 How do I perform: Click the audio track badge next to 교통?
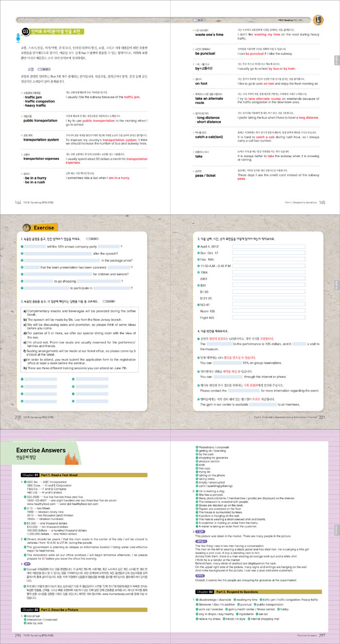click(45, 70)
